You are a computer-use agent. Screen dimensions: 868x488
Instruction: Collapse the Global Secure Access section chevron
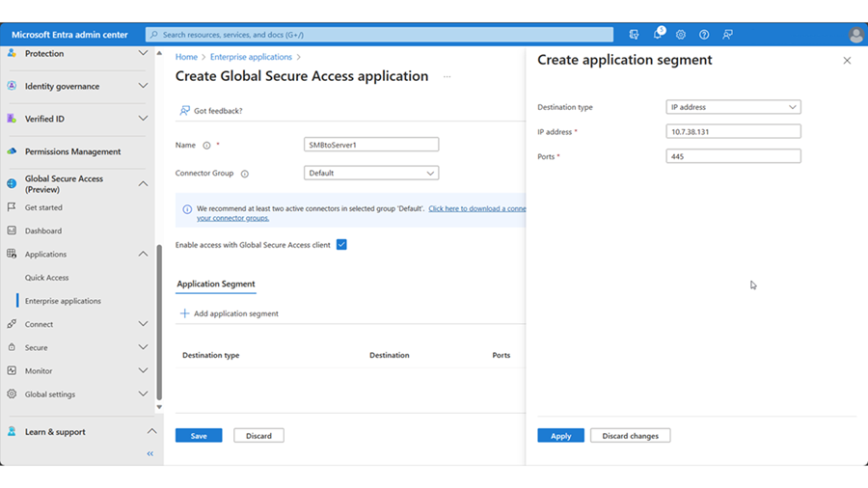[143, 183]
